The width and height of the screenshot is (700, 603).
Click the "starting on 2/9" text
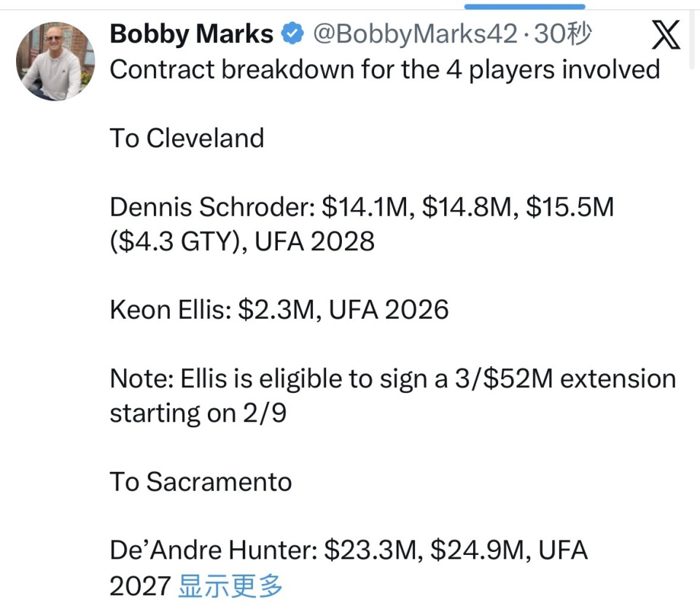198,413
